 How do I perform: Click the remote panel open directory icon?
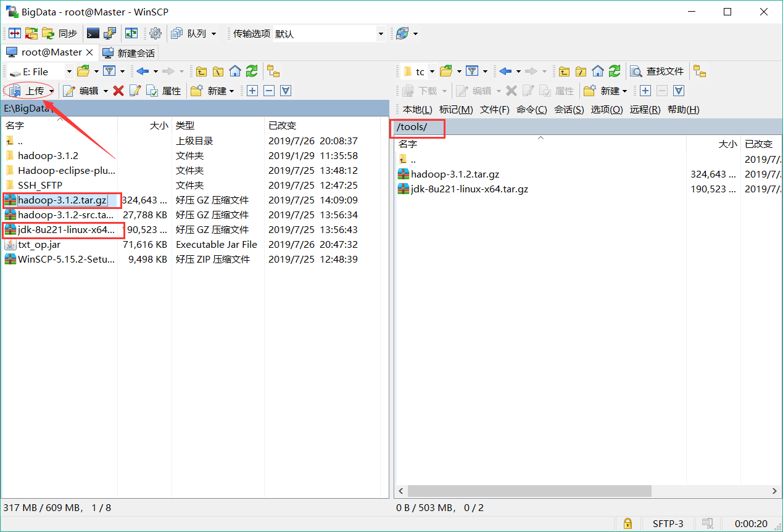pyautogui.click(x=446, y=72)
